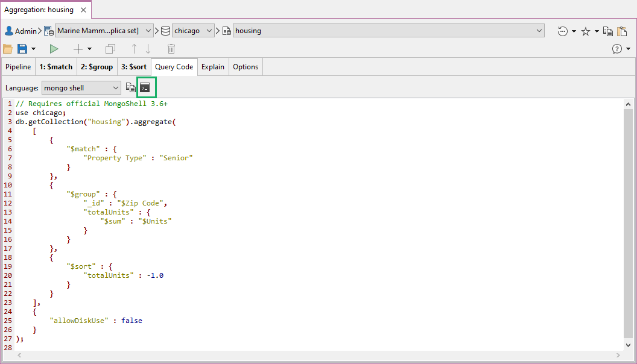The width and height of the screenshot is (637, 364).
Task: Open the Marine Mamm...plica set connection dropdown
Action: tap(104, 31)
